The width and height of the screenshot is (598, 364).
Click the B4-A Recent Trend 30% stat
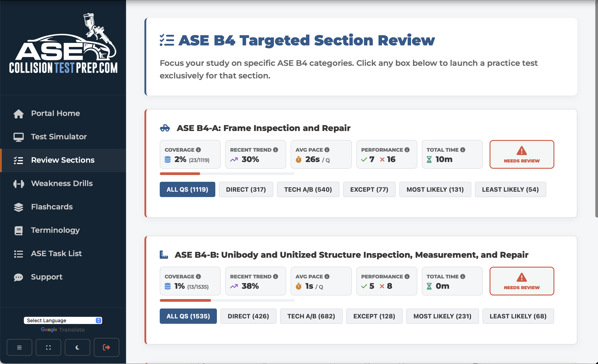click(x=256, y=154)
